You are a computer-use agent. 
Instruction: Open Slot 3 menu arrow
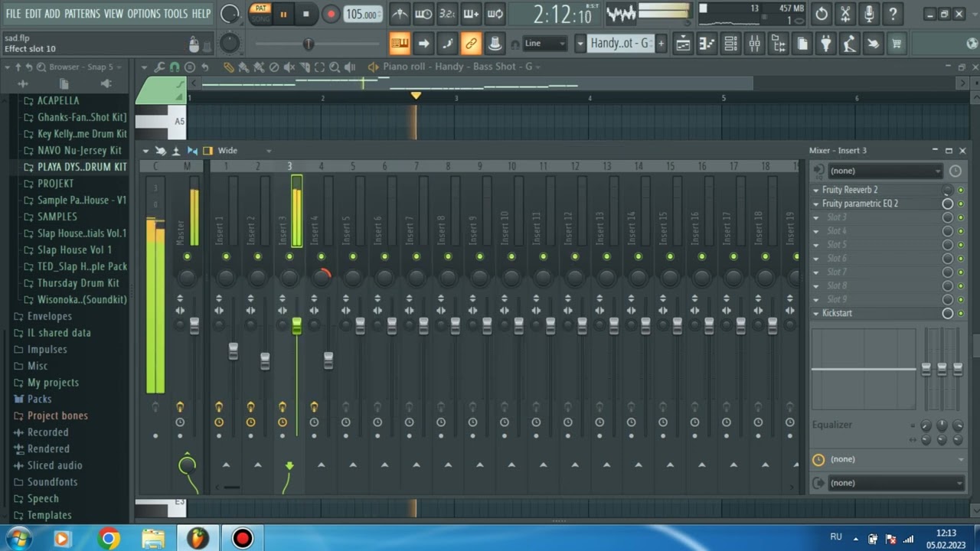(816, 217)
